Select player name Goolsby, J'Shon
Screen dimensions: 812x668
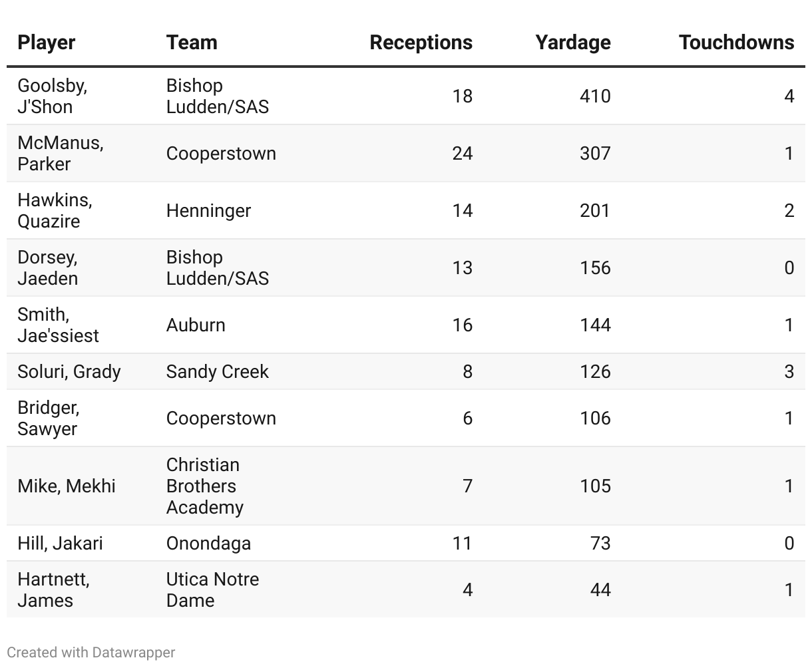tap(52, 96)
